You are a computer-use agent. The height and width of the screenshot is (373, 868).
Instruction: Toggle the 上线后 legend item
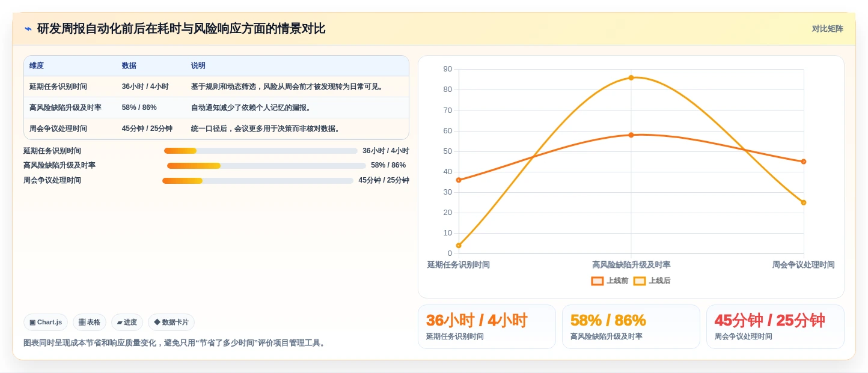pos(652,281)
